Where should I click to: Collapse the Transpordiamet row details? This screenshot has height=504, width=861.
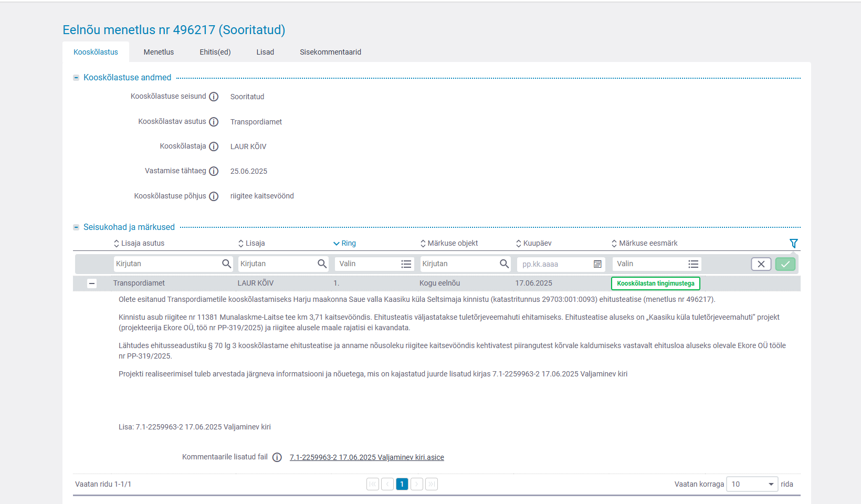(x=92, y=283)
